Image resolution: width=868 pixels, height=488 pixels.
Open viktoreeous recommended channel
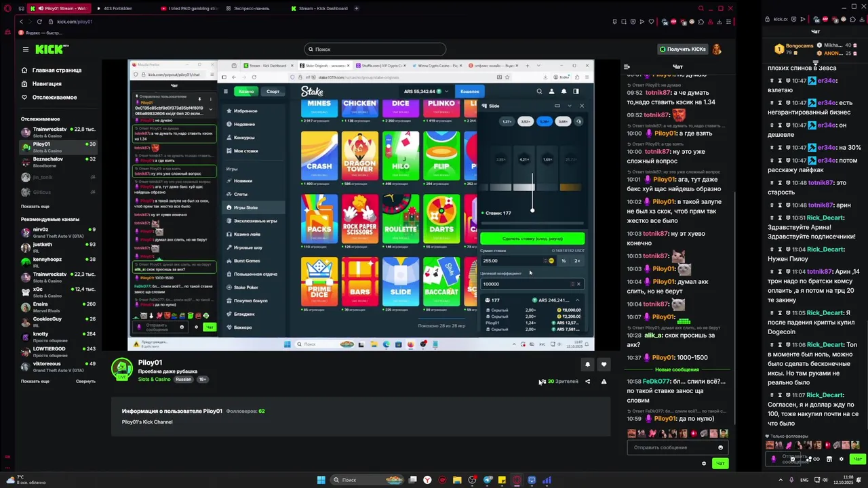click(58, 367)
